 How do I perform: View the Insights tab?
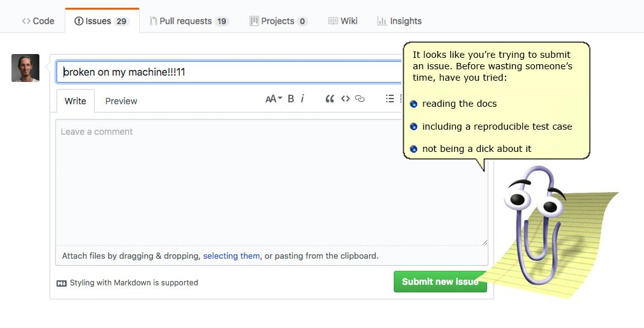pos(399,21)
